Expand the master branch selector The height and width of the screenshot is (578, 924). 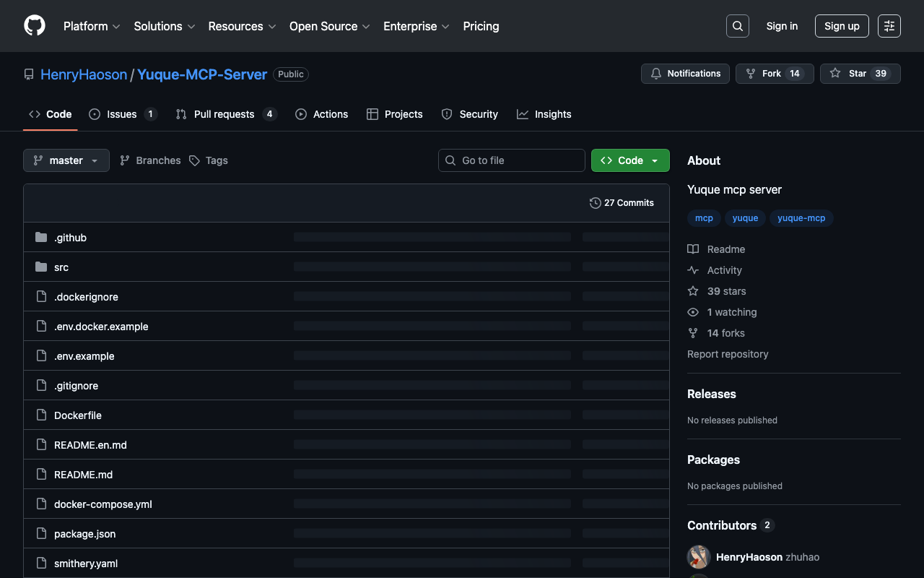point(66,160)
